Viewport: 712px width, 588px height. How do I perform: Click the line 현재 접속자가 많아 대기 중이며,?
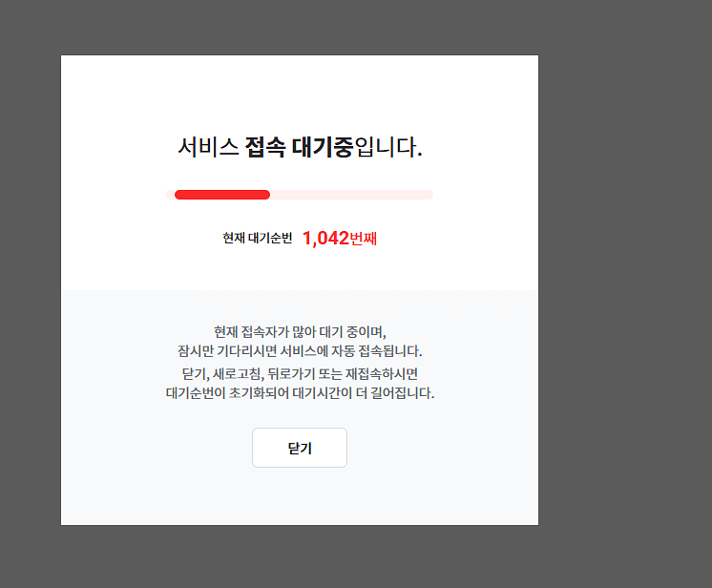300,332
